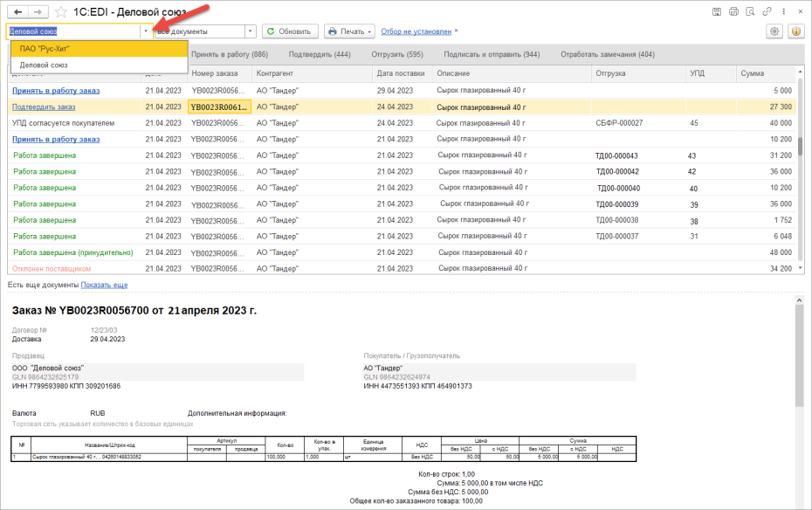812x510 pixels.
Task: Choose Деловой союз in the dropdown list
Action: click(100, 65)
